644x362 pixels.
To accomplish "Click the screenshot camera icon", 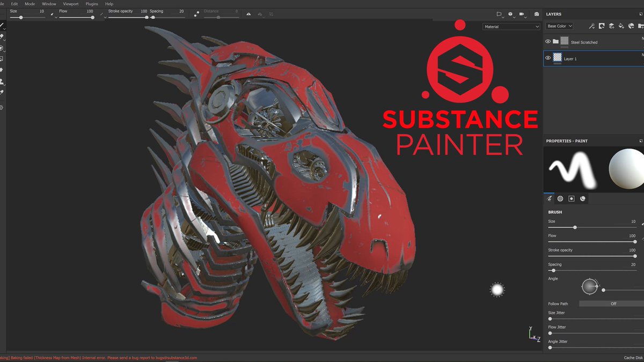I will point(536,14).
